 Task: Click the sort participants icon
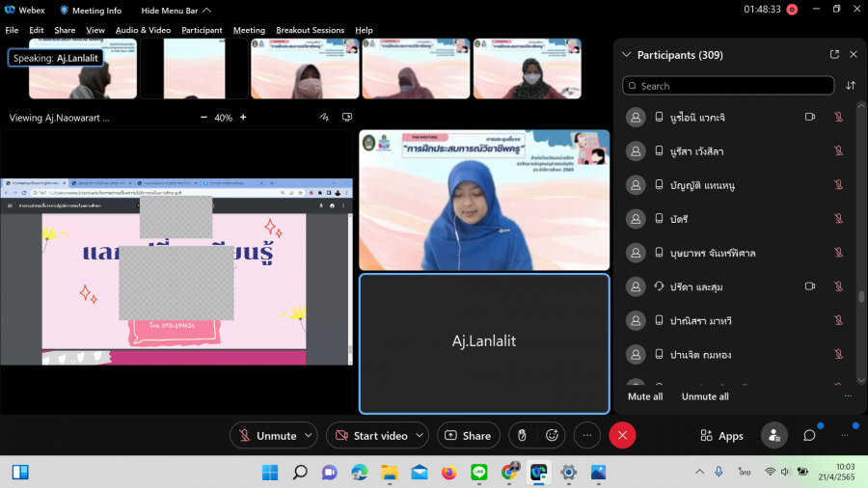click(851, 86)
